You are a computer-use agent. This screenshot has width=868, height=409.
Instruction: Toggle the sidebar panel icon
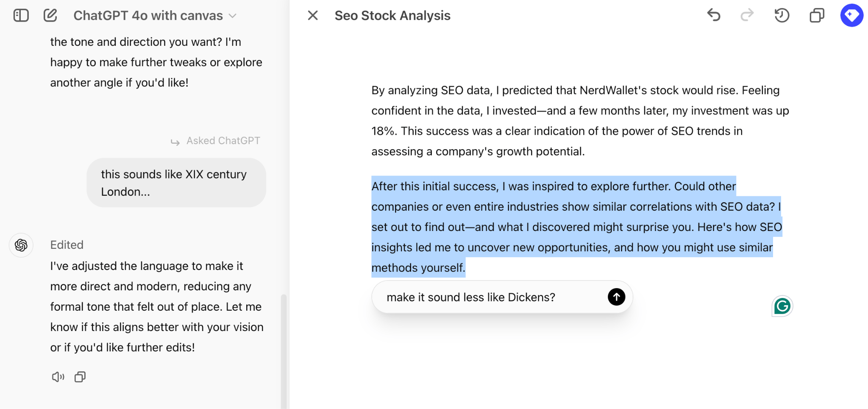(21, 16)
